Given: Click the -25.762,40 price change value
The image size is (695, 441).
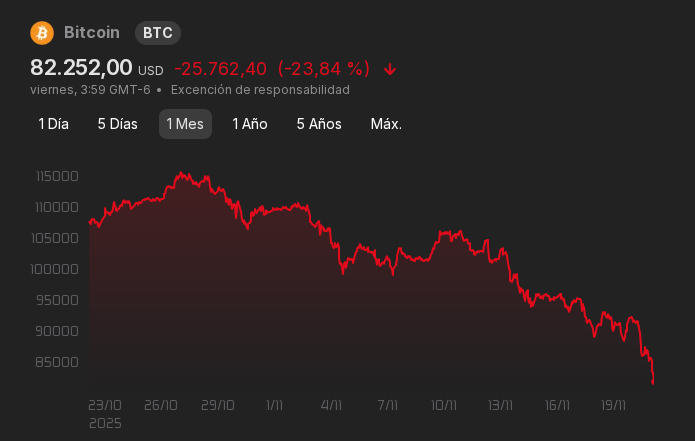Looking at the screenshot, I should click(x=220, y=69).
